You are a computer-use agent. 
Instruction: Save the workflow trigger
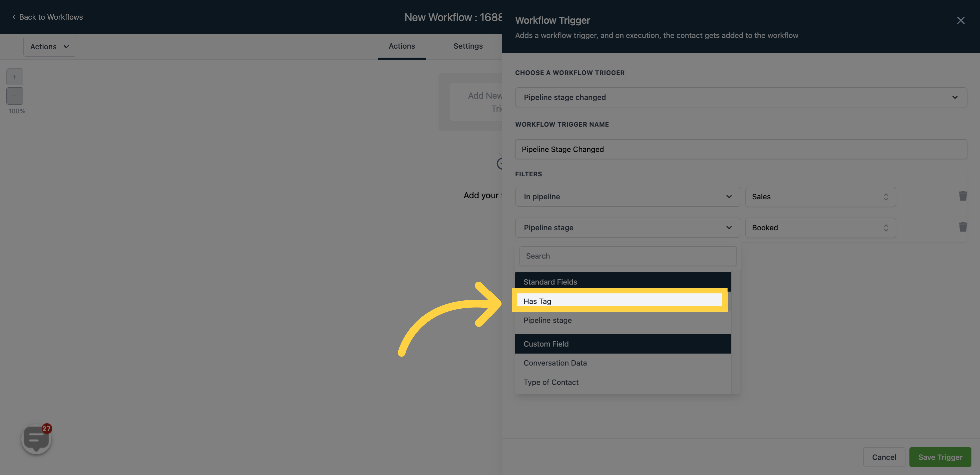pos(940,457)
